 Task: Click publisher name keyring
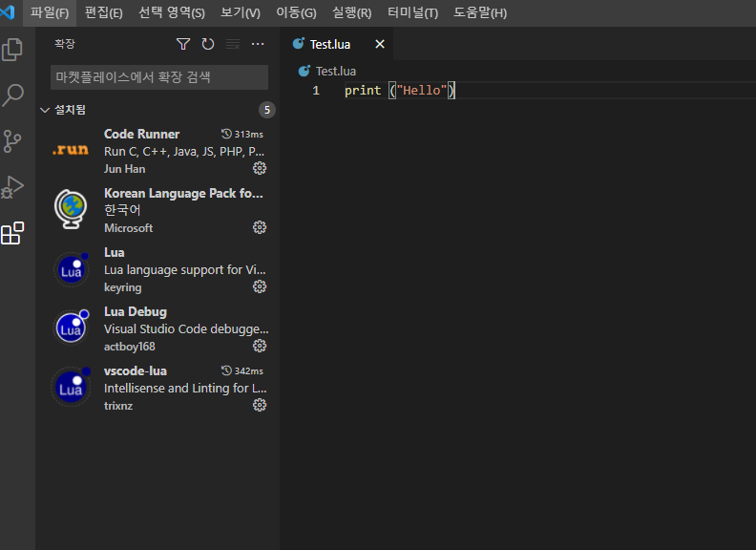click(x=123, y=287)
